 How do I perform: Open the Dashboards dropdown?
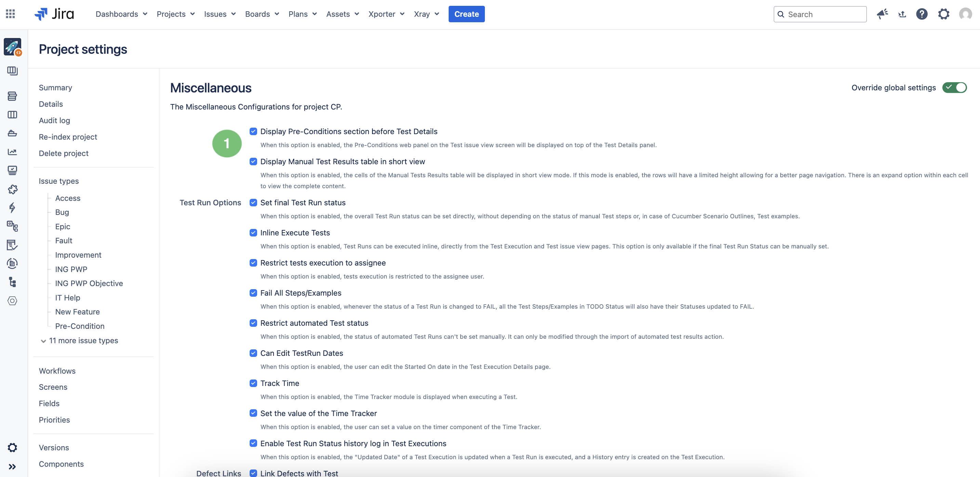(x=121, y=14)
